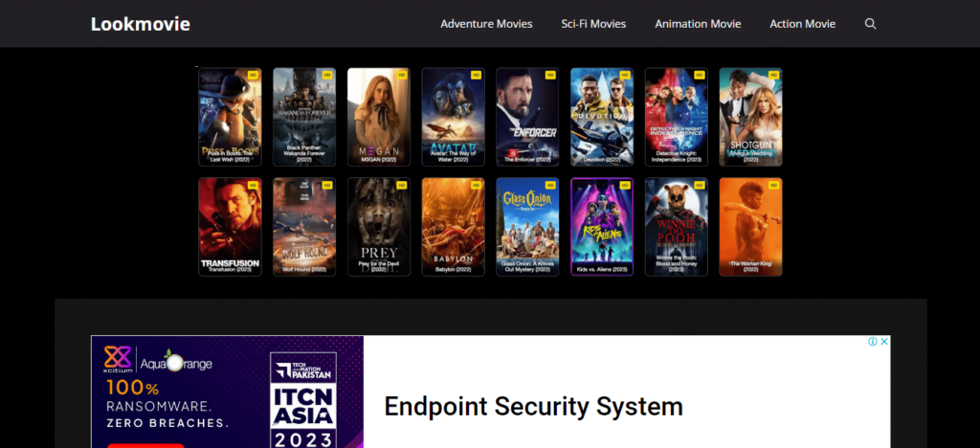This screenshot has width=980, height=448.
Task: Open the Adventure Movies menu
Action: tap(486, 24)
